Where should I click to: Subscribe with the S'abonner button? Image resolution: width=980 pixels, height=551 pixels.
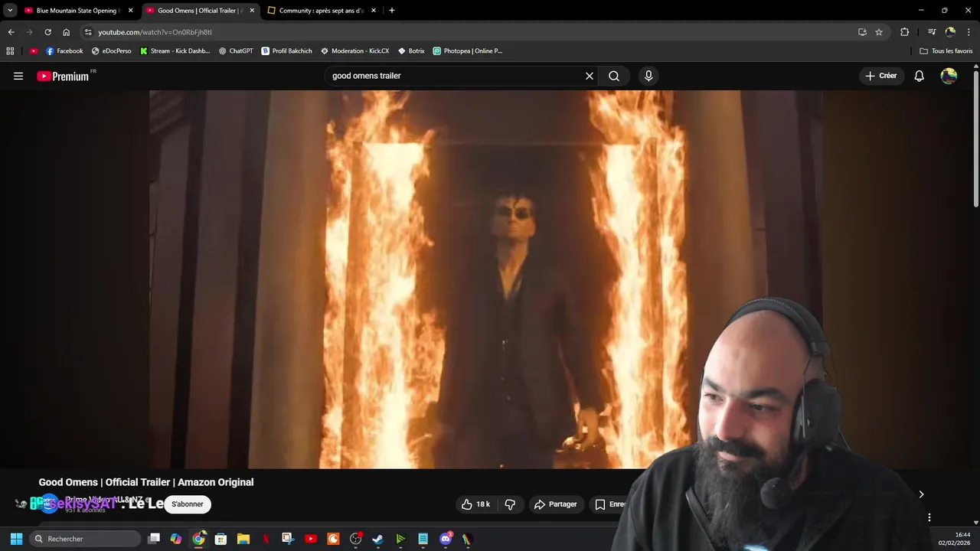point(188,504)
